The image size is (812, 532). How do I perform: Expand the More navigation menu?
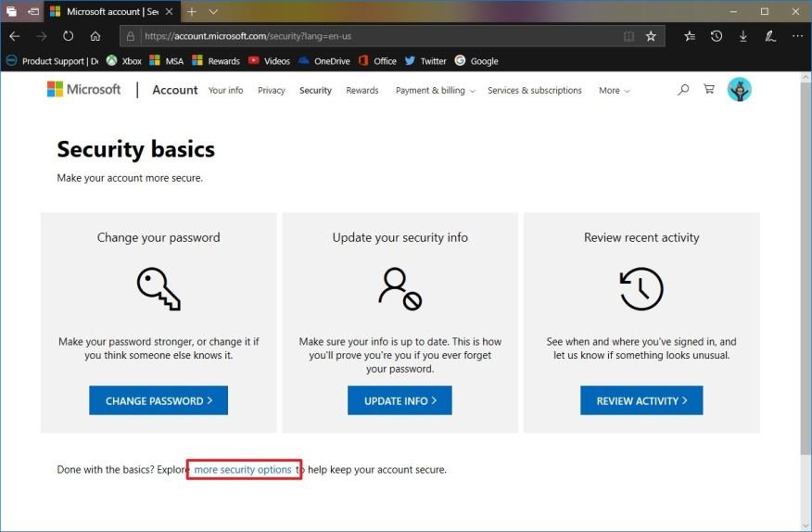coord(614,91)
